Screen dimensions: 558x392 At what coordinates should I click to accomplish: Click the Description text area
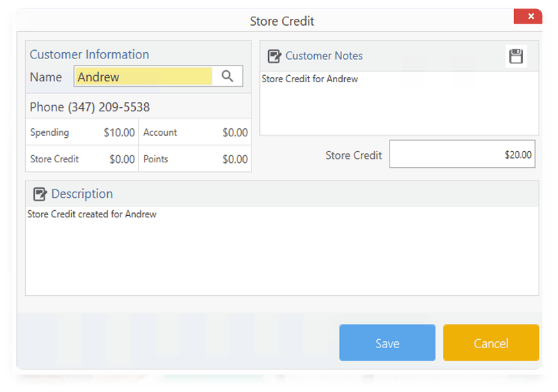click(x=282, y=251)
